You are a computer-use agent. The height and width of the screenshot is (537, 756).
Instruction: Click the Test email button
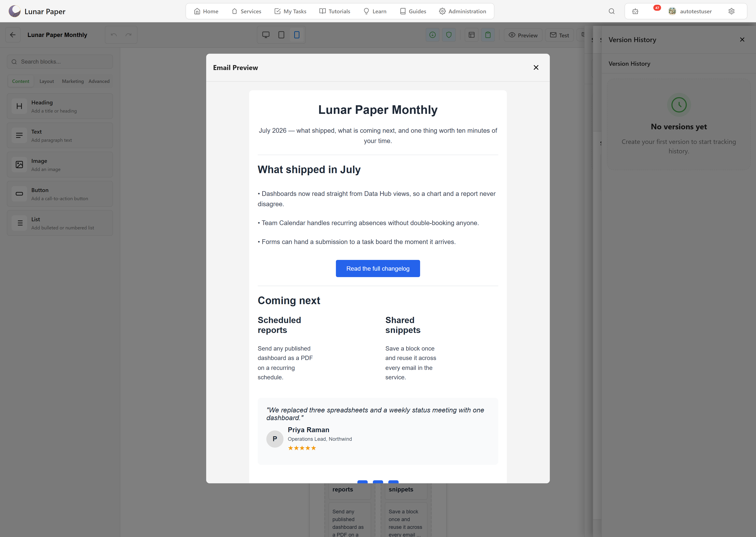559,35
